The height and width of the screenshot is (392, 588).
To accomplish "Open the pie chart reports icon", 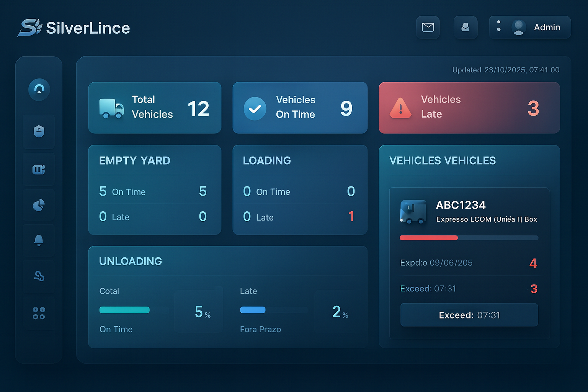I will (39, 205).
